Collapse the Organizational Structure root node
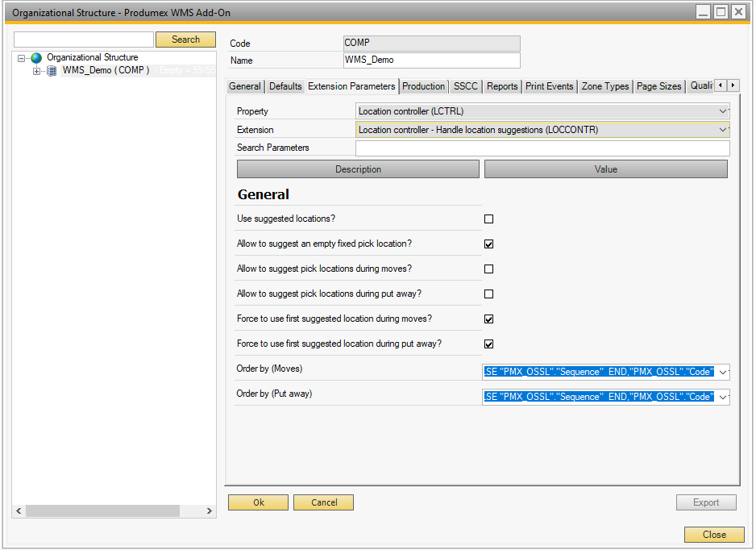This screenshot has height=550, width=756. coord(22,58)
